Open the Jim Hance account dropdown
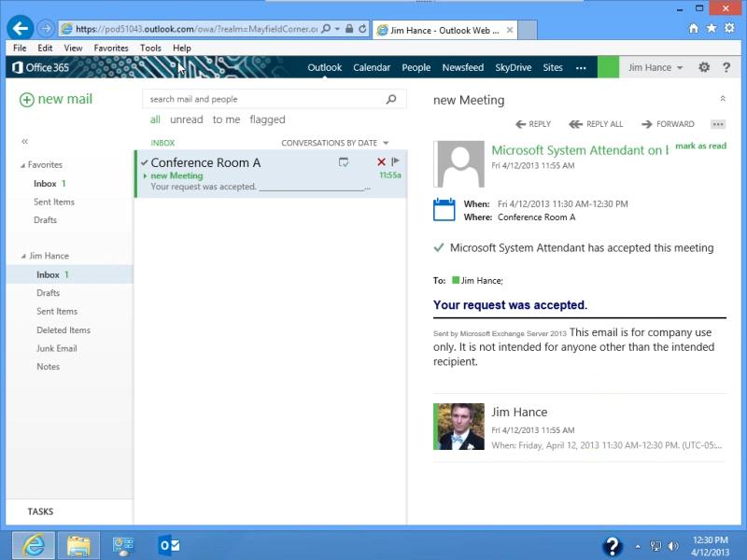The height and width of the screenshot is (560, 747). click(x=655, y=67)
